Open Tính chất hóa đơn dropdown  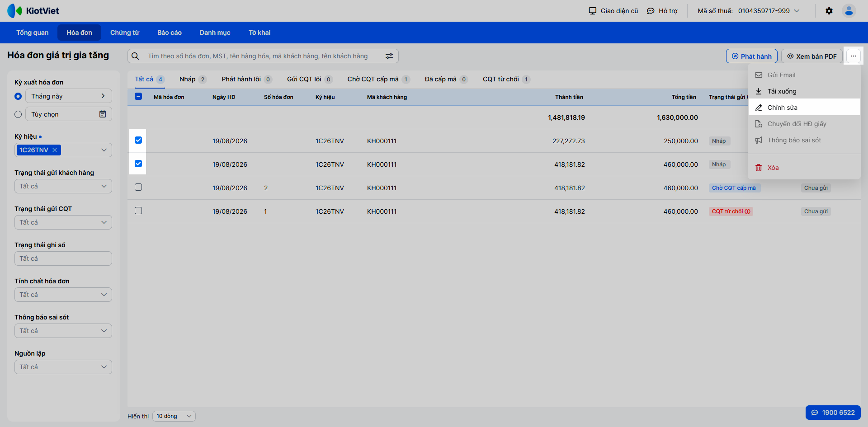pyautogui.click(x=63, y=295)
